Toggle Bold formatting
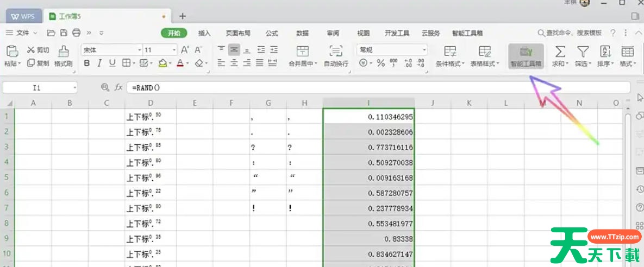Viewport: 644px width, 267px height. (86, 63)
